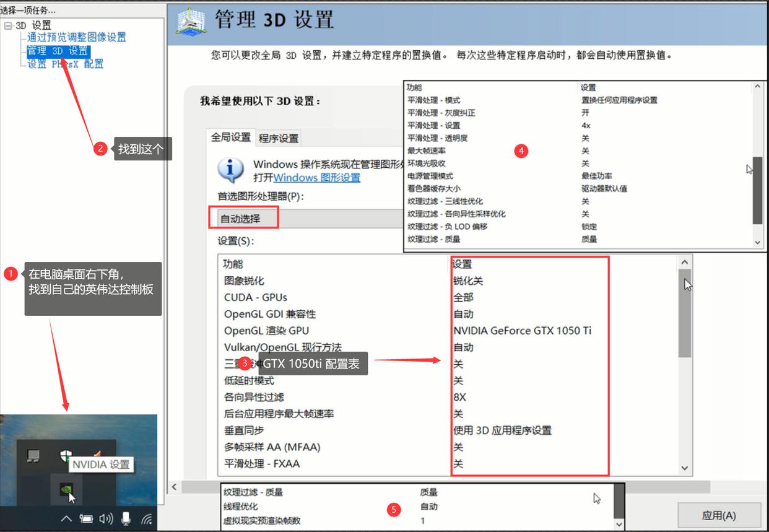Click the 应用(A) button
Viewport: 769px width, 532px height.
tap(720, 515)
